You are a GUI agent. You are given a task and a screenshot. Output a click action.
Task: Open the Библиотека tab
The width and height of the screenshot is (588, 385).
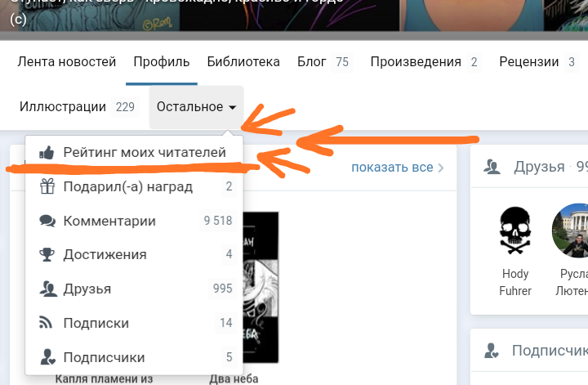[243, 62]
